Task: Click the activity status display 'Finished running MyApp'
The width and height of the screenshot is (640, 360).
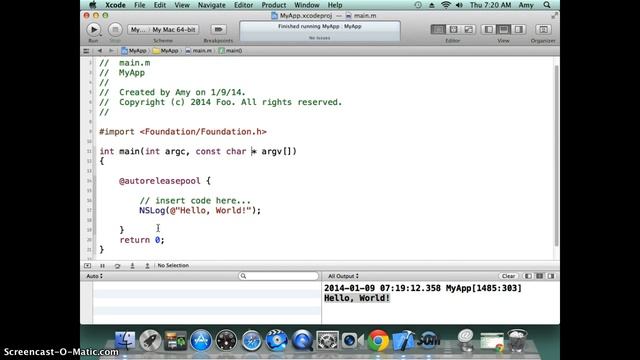Action: (x=320, y=31)
